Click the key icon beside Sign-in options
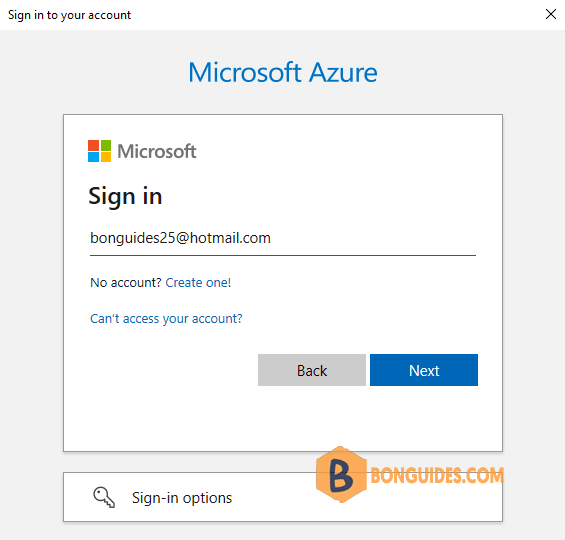The height and width of the screenshot is (540, 565). (104, 497)
